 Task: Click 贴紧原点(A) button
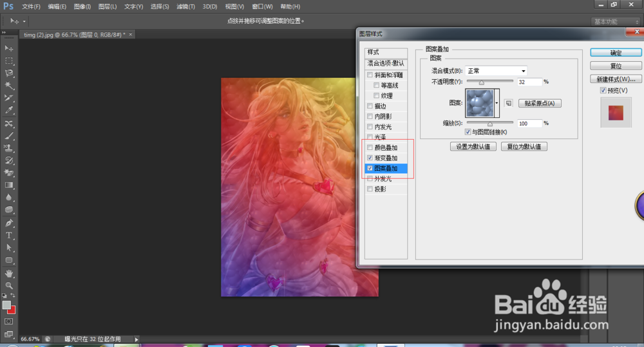(540, 103)
